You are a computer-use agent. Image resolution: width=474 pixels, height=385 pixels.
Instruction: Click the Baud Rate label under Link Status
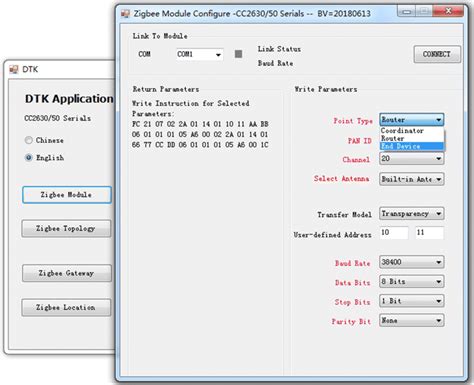[275, 63]
